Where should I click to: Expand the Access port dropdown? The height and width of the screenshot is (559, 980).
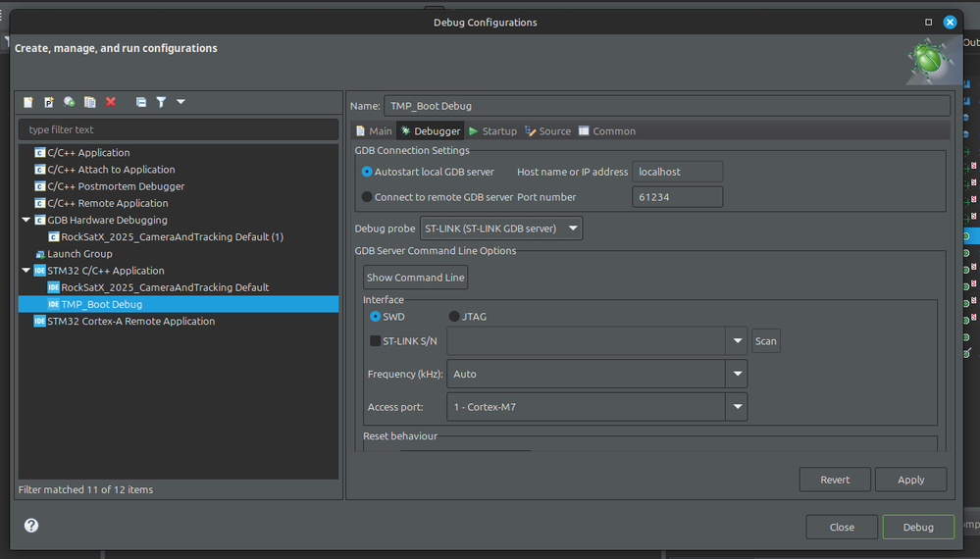(737, 406)
